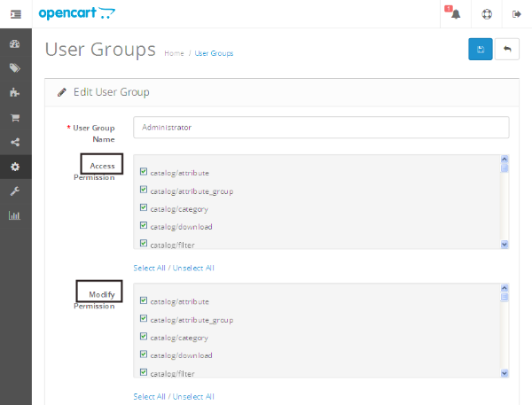This screenshot has height=405, width=532.
Task: Open the System gear sidebar icon
Action: [15, 167]
